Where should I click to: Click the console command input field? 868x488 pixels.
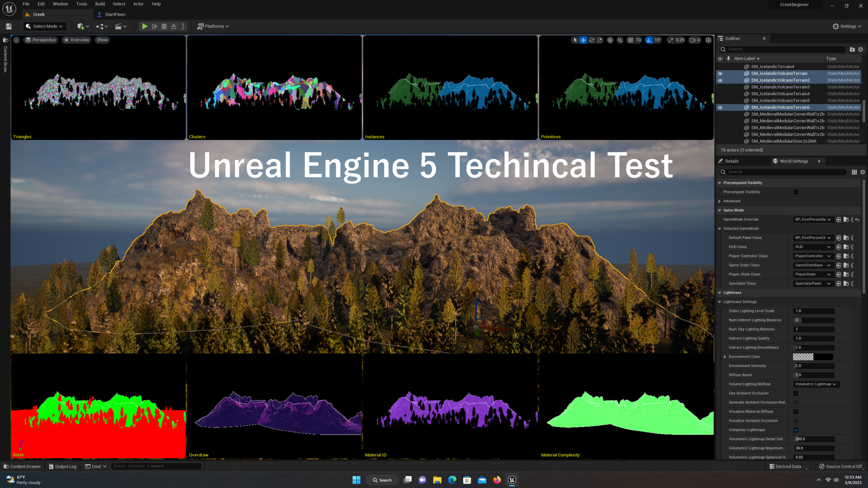coord(156,466)
